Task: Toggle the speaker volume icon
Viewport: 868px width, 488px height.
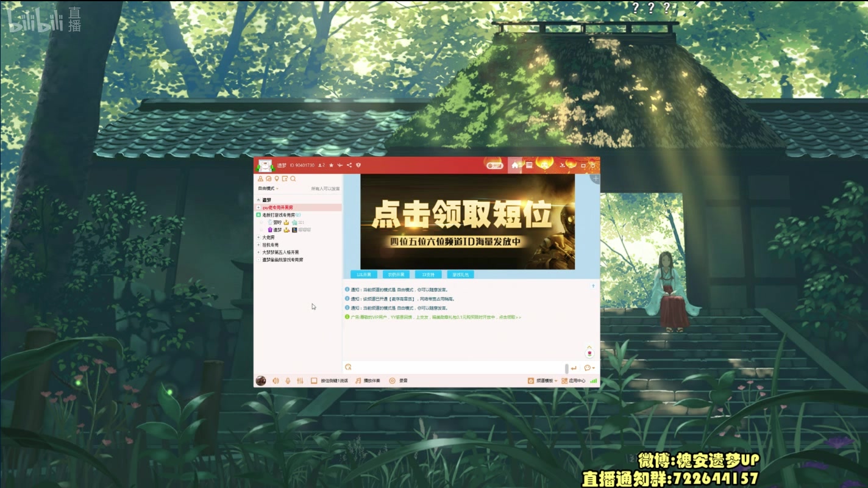Action: [x=276, y=381]
